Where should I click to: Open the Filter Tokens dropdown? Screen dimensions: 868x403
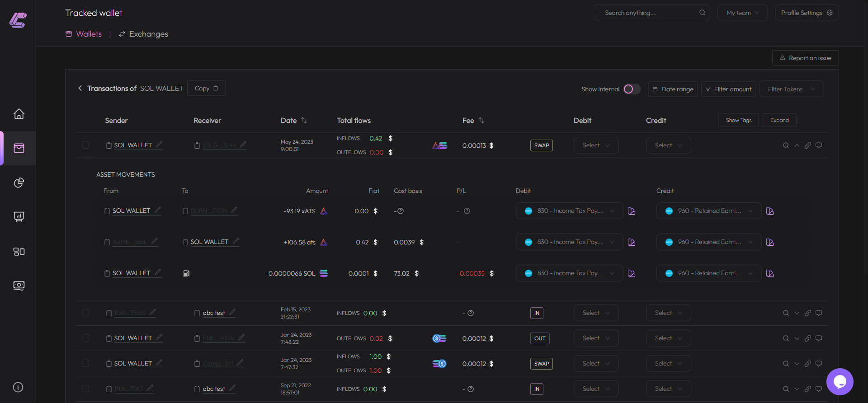(791, 89)
